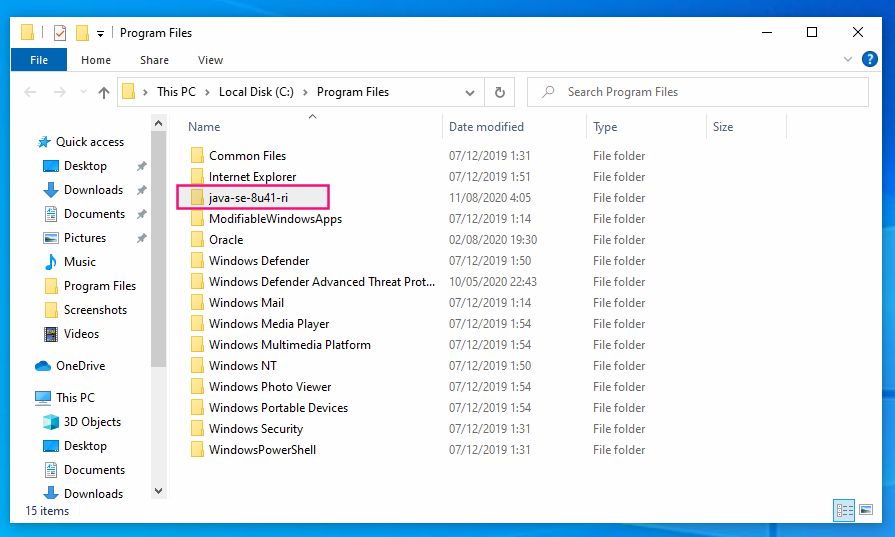
Task: Switch to the Share ribbon tab
Action: pyautogui.click(x=154, y=60)
